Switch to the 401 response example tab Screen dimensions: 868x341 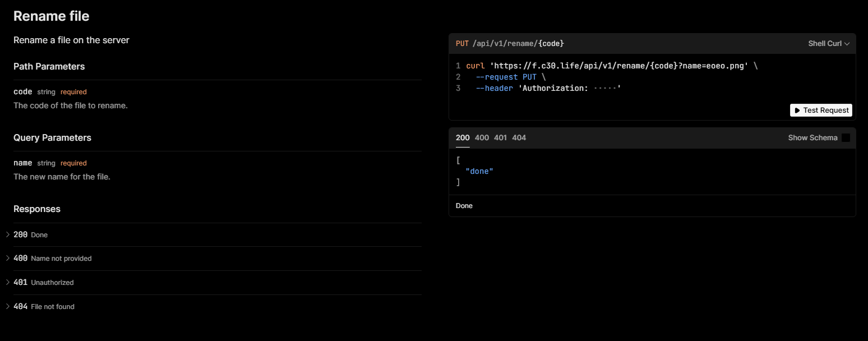(x=500, y=138)
